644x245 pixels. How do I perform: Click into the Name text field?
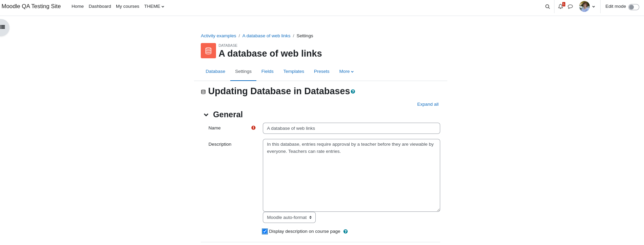coord(351,128)
